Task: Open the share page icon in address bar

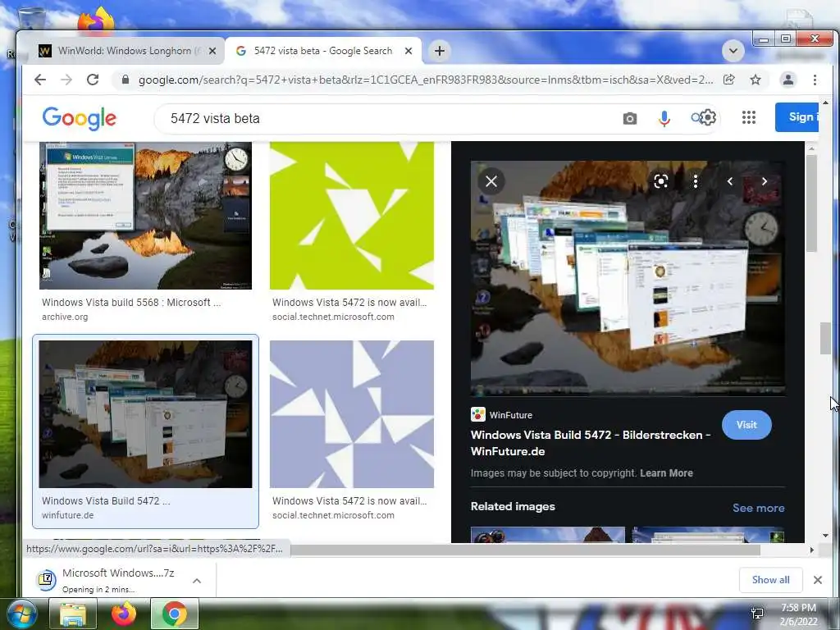Action: pos(729,80)
